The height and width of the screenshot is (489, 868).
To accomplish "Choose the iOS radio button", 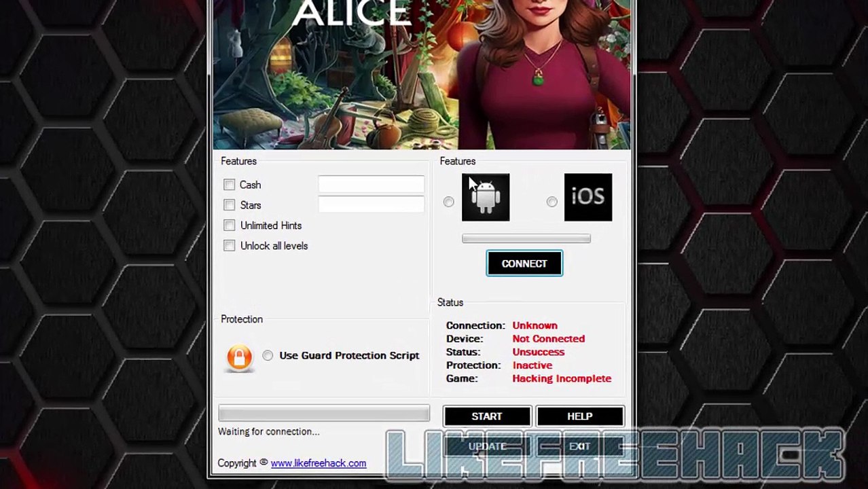I will pyautogui.click(x=552, y=202).
